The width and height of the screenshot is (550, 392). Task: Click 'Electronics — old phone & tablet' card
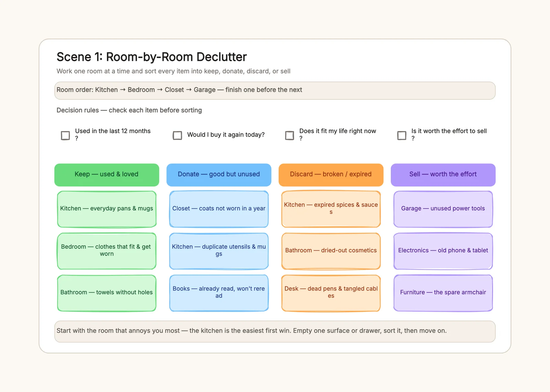click(x=443, y=251)
